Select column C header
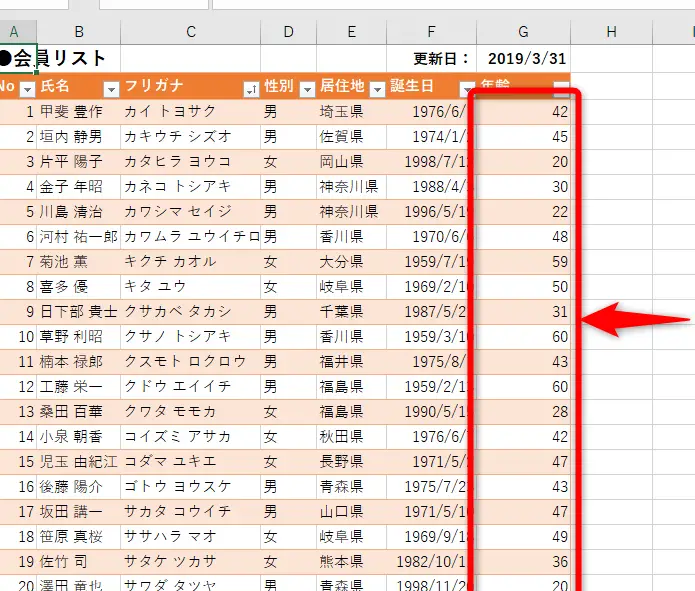Screen dimensions: 695x591 click(191, 32)
